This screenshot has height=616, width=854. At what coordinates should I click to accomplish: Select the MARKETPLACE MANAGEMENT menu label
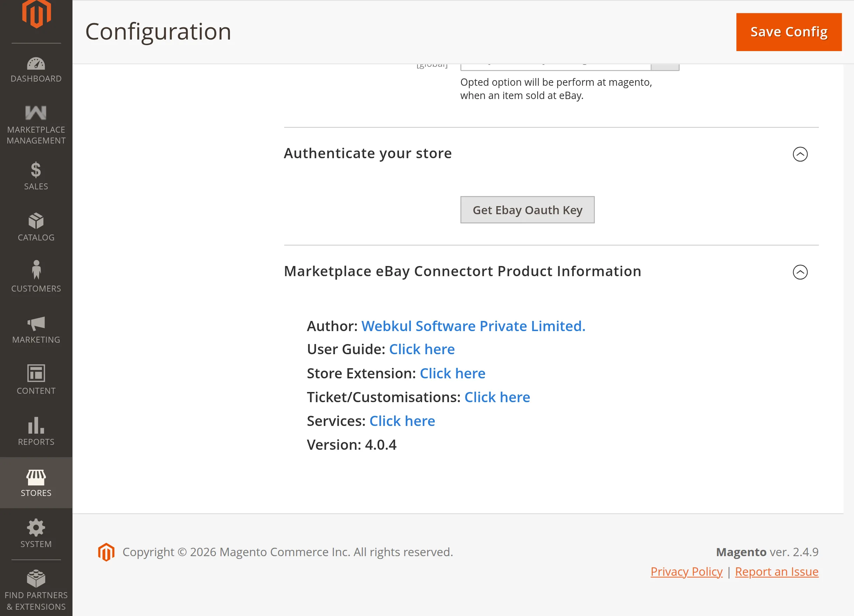[36, 135]
